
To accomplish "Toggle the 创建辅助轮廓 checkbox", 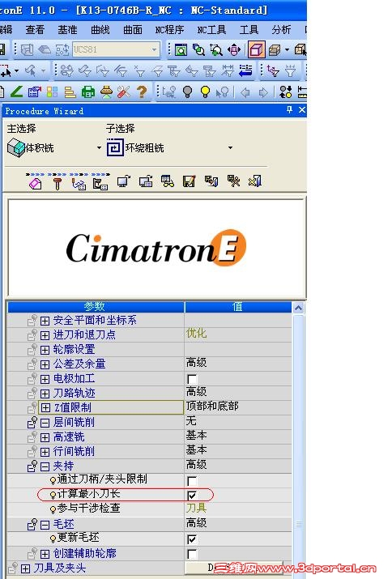I will (192, 554).
